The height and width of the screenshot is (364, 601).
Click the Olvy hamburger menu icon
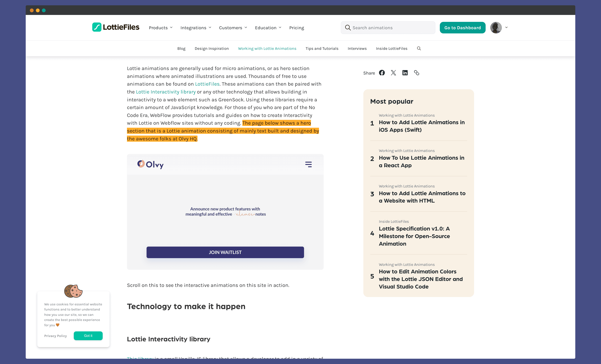(x=308, y=164)
